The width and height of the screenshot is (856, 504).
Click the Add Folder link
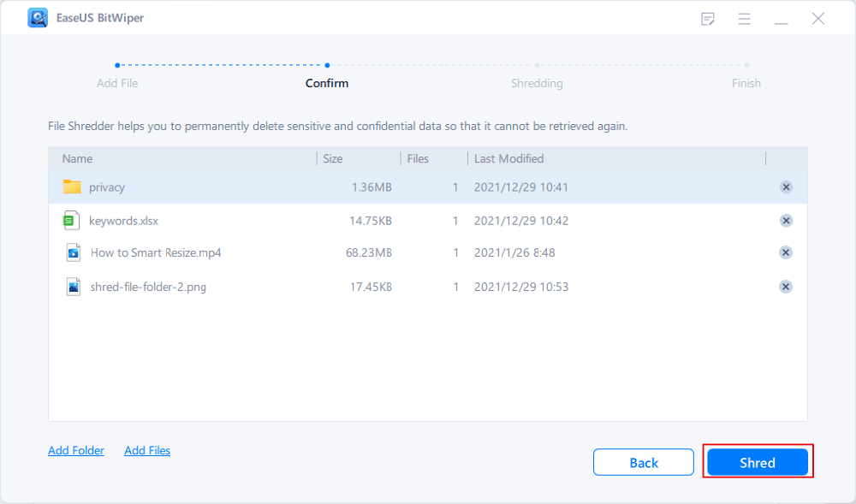(x=76, y=450)
